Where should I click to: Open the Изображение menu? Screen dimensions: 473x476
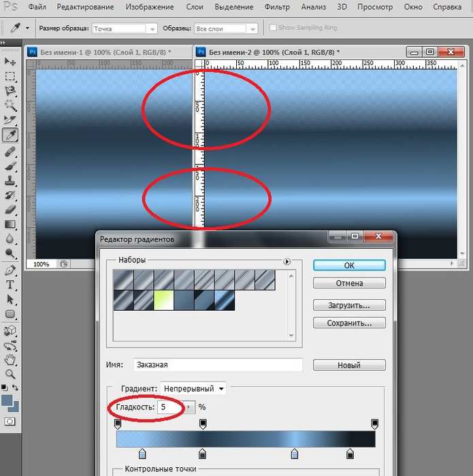pyautogui.click(x=150, y=7)
